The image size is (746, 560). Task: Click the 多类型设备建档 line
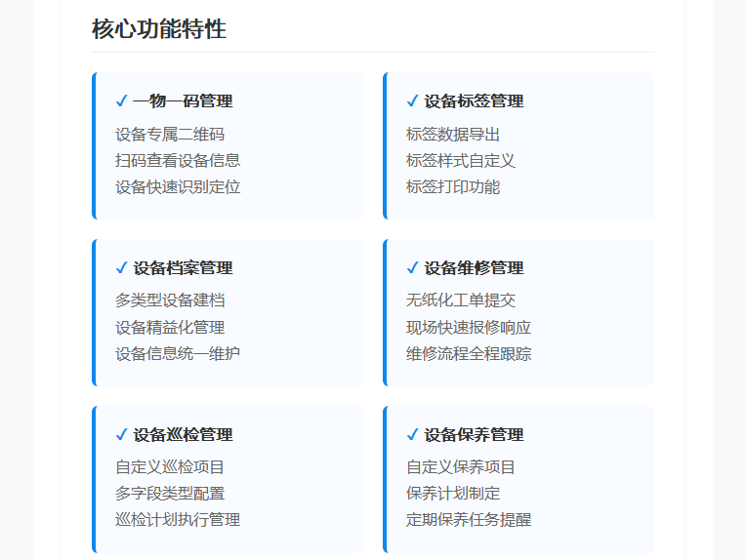[170, 300]
